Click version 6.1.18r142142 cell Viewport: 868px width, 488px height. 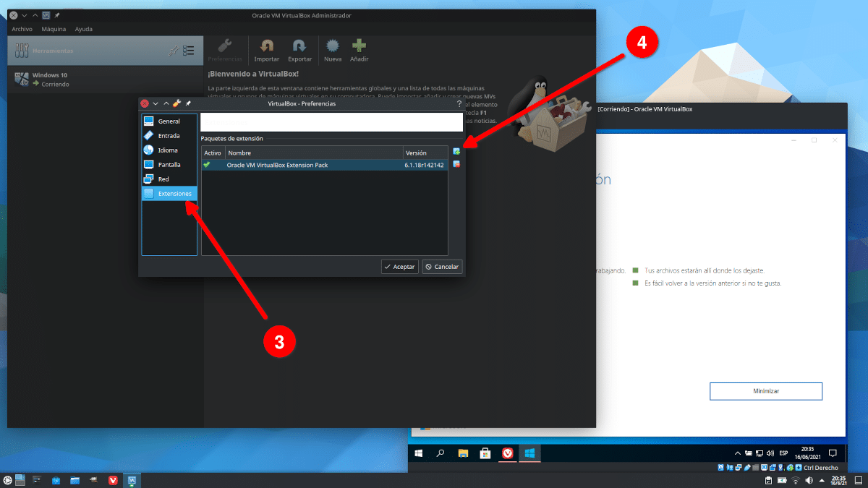pyautogui.click(x=425, y=165)
